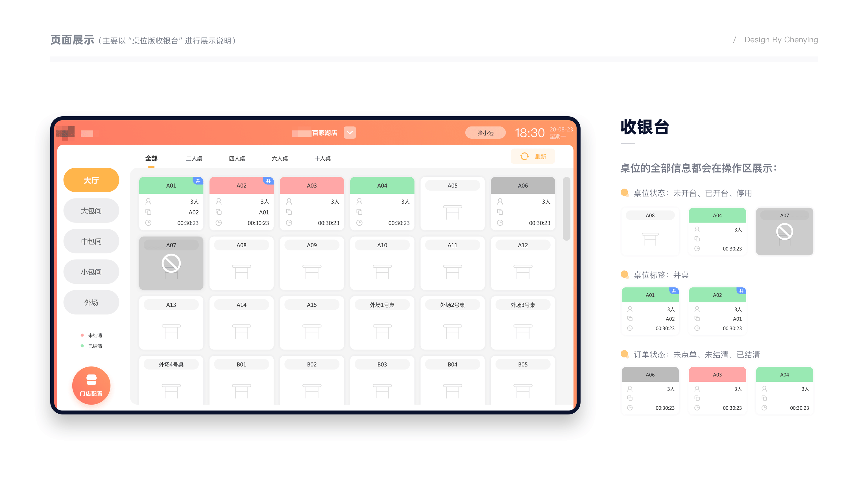Select the 大厅 area button
The image size is (868, 489).
point(91,180)
